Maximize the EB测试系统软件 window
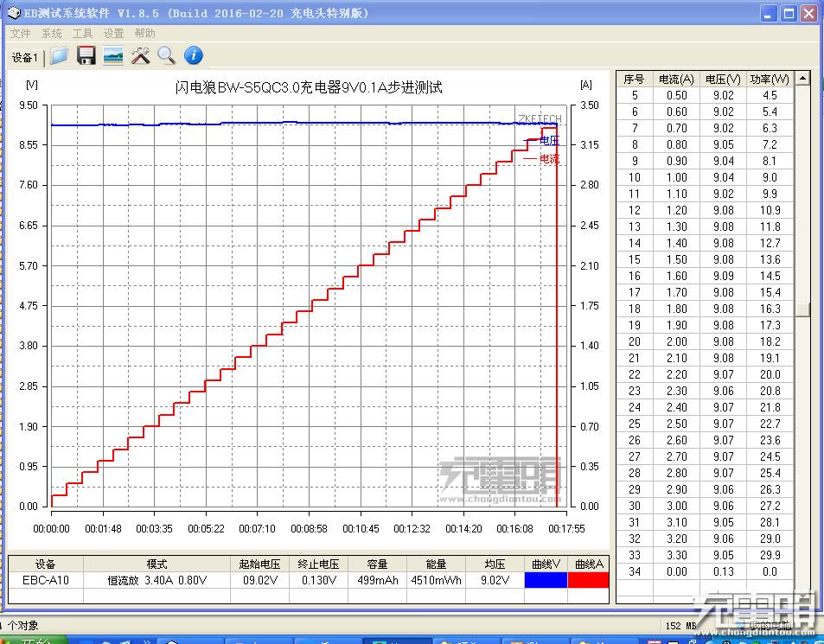The height and width of the screenshot is (644, 824). [789, 13]
